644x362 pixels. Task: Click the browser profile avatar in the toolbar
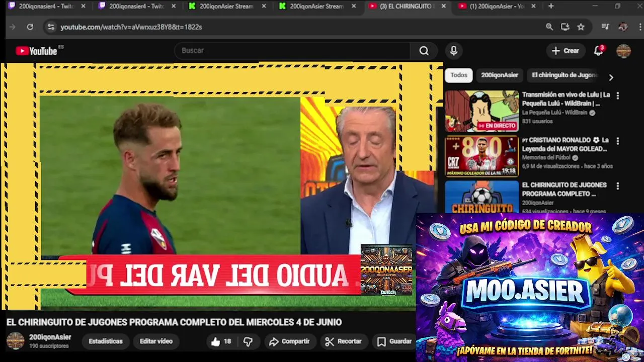pyautogui.click(x=623, y=27)
